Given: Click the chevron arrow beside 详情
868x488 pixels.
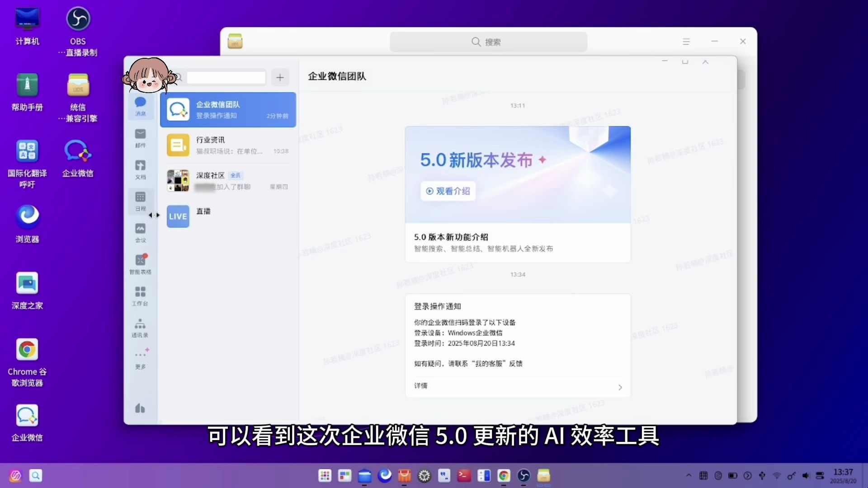Looking at the screenshot, I should point(620,387).
